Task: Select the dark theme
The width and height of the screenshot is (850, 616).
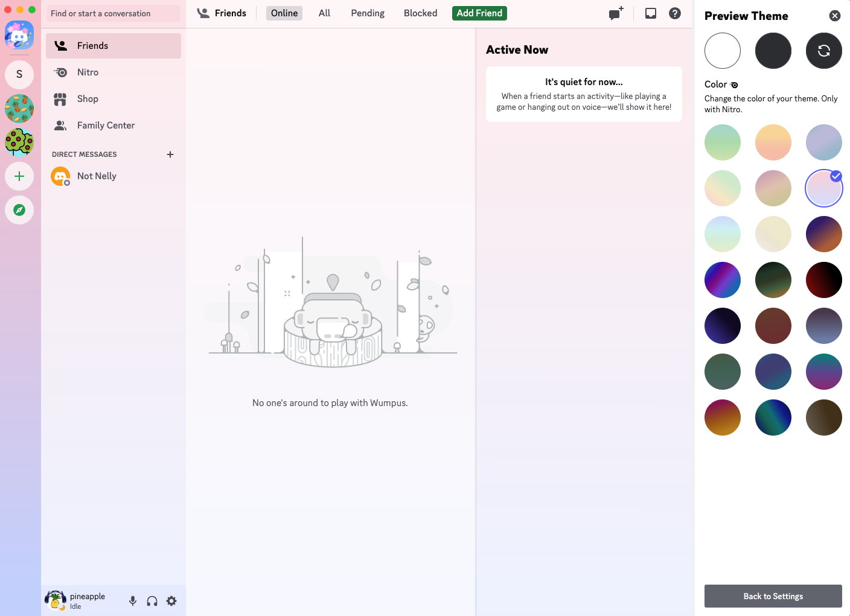Action: 773,51
